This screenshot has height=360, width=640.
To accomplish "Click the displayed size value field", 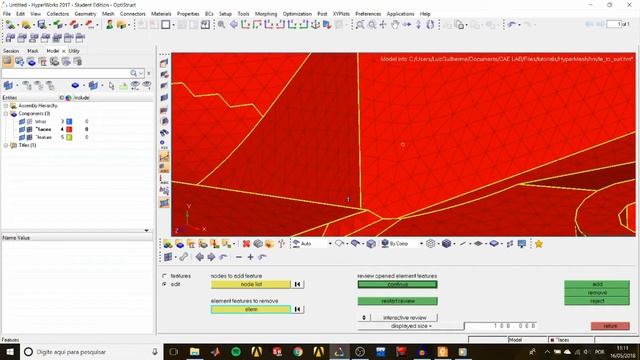I will click(x=500, y=326).
